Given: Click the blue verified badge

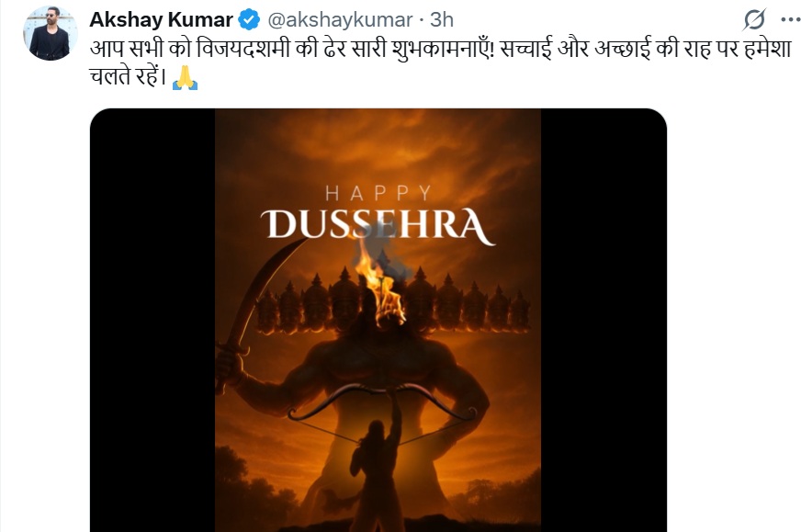Looking at the screenshot, I should pyautogui.click(x=249, y=20).
